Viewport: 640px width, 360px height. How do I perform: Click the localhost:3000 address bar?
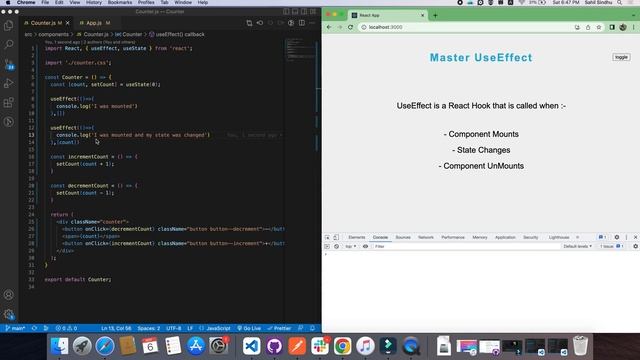pyautogui.click(x=465, y=27)
